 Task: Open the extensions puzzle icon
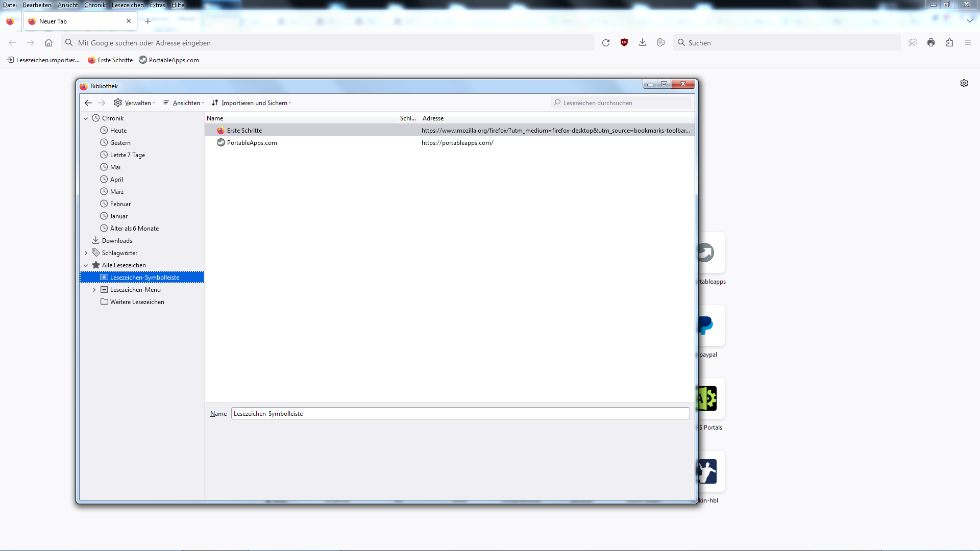coord(949,43)
